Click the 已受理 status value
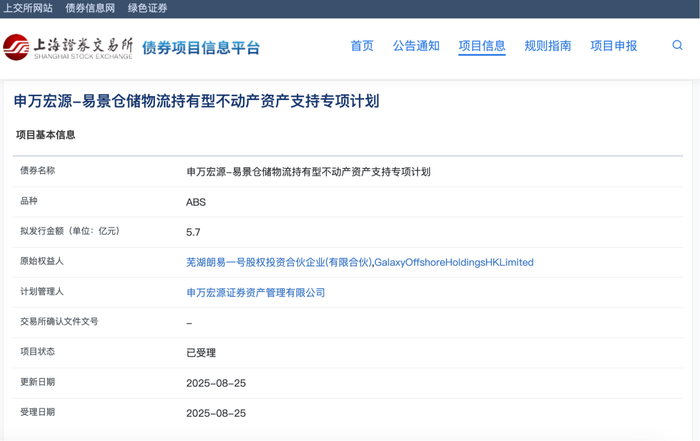The width and height of the screenshot is (700, 441). pyautogui.click(x=201, y=353)
